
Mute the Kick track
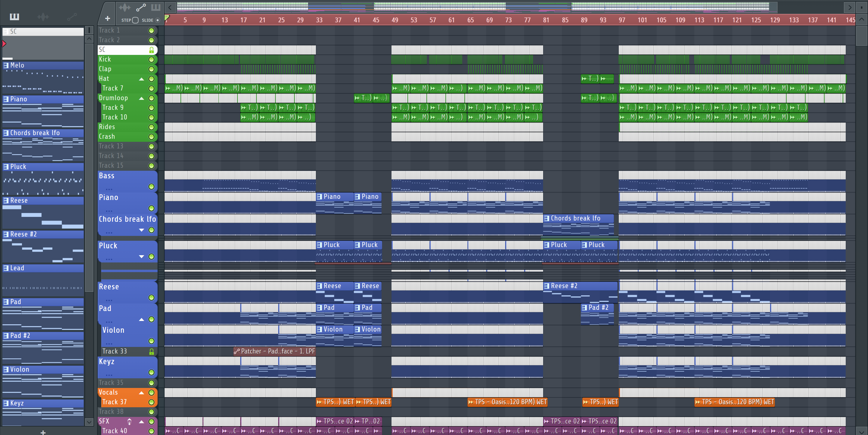(151, 60)
